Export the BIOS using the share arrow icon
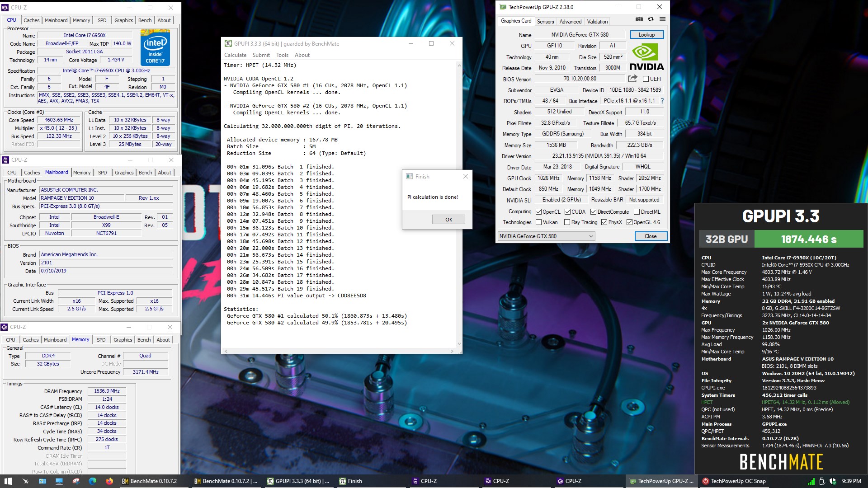The width and height of the screenshot is (868, 488). pos(632,79)
